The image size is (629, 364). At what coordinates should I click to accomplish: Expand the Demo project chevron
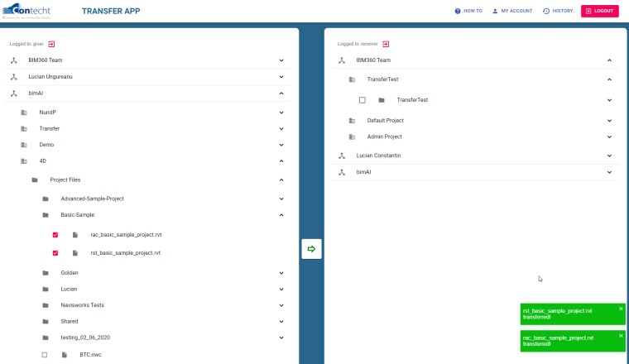pyautogui.click(x=281, y=145)
